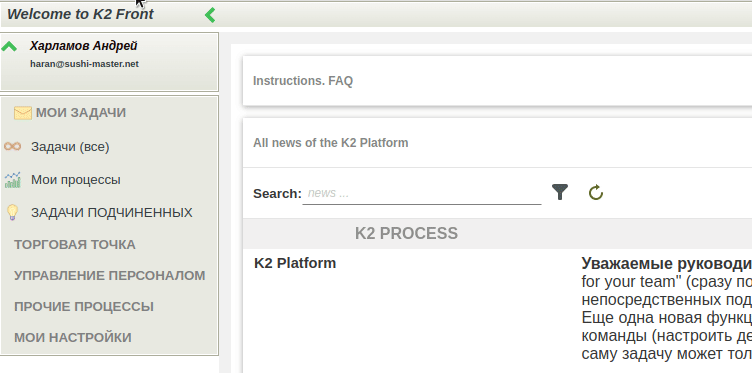Screen dimensions: 752x373
Task: Expand МОИ НАСТРОЙКИ section
Action: (72, 338)
